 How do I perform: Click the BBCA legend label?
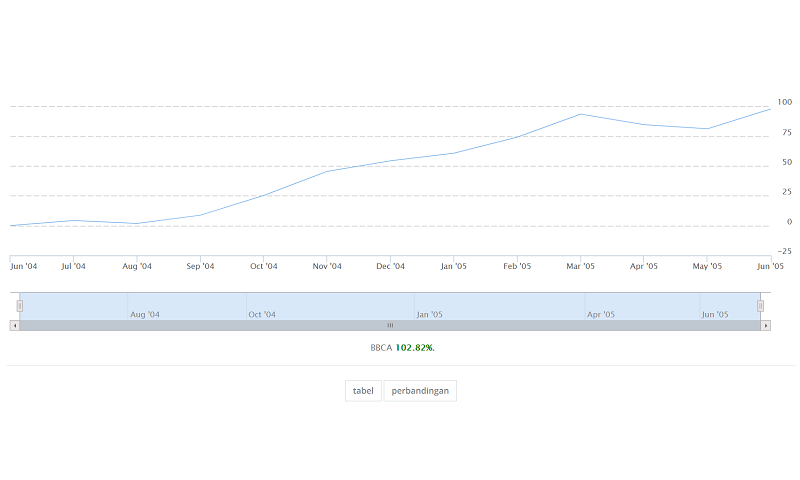click(381, 348)
